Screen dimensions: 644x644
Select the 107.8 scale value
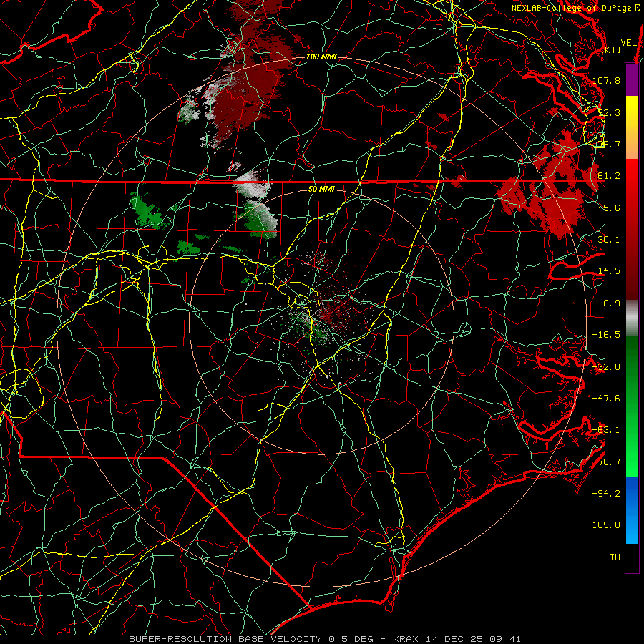(x=606, y=80)
